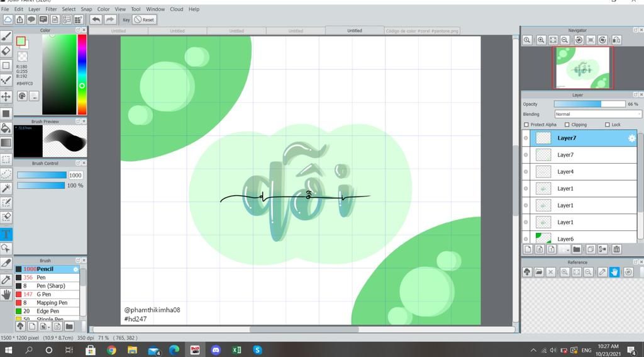Viewport: 644px width, 357px height.
Task: Enable the Clipping checkbox
Action: [567, 125]
